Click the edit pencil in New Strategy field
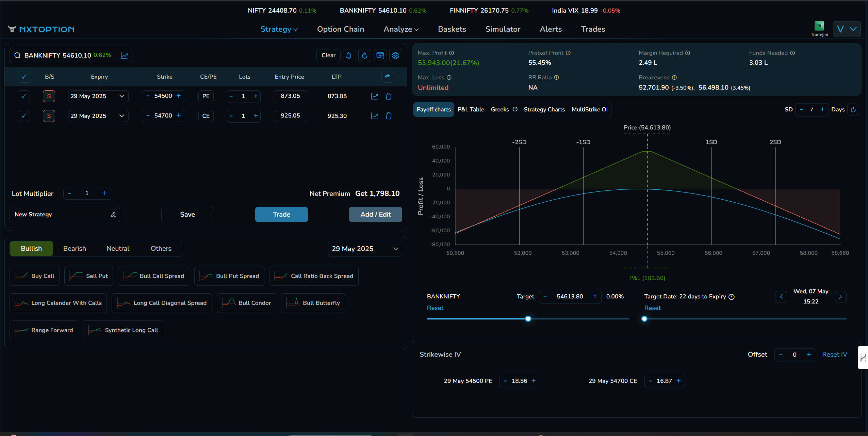The image size is (868, 436). (113, 215)
